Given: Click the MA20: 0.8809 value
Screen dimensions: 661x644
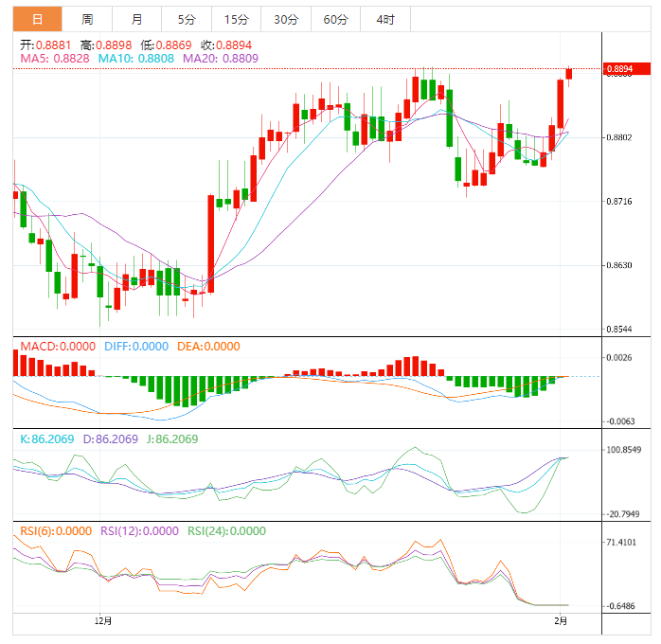Looking at the screenshot, I should pos(221,59).
